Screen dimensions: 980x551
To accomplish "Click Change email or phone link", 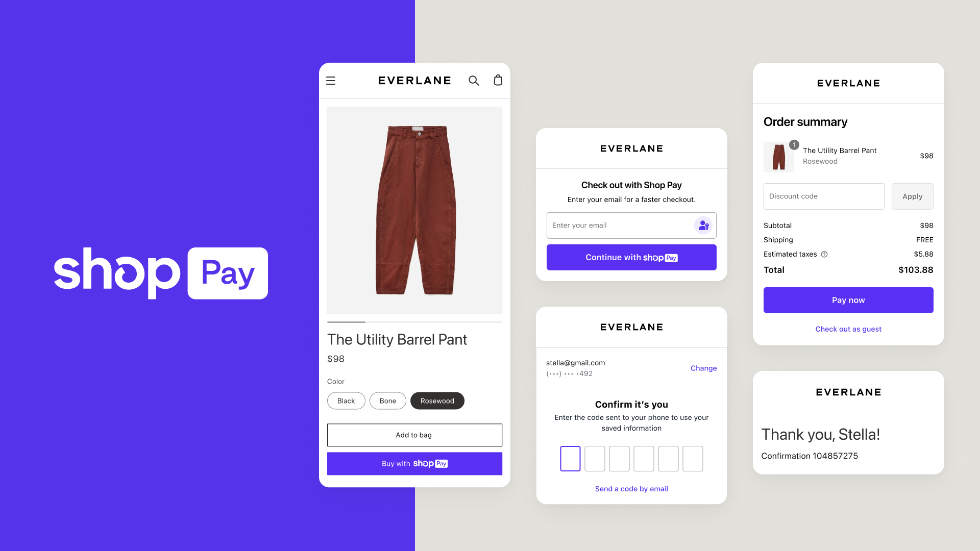I will pyautogui.click(x=703, y=368).
